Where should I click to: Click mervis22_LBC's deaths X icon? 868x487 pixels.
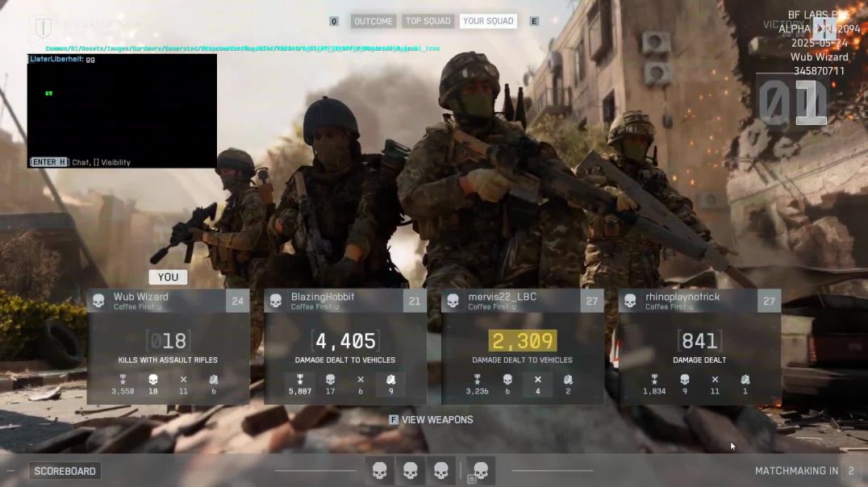tap(537, 380)
